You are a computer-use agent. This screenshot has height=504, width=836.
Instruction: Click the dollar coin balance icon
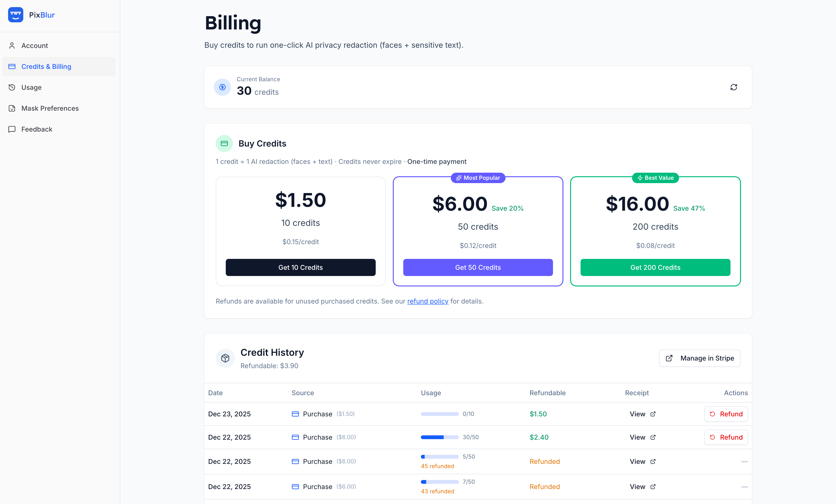tap(223, 87)
